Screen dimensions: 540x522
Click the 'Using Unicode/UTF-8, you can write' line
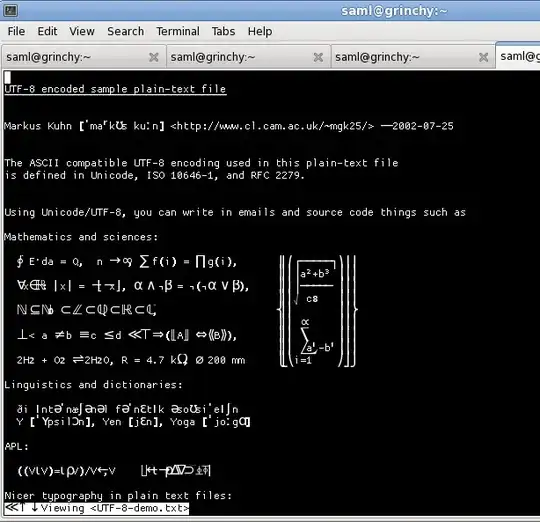(235, 212)
